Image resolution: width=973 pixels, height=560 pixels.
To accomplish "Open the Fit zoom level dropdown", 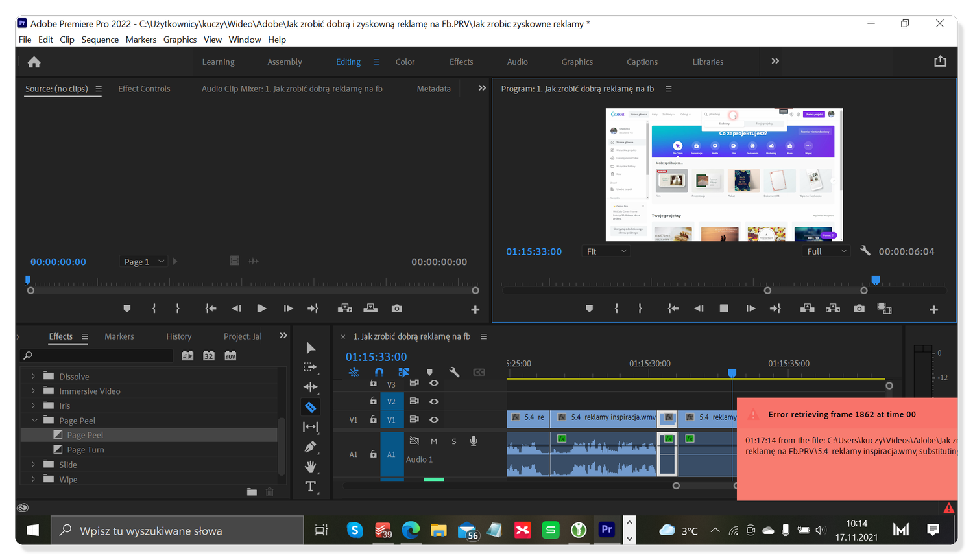I will coord(606,251).
